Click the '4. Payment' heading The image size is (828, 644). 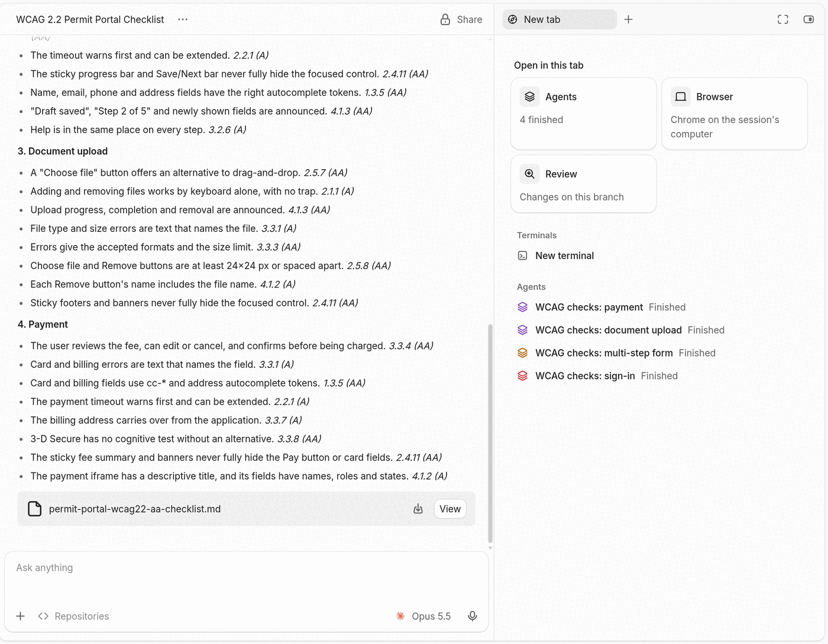pyautogui.click(x=43, y=325)
